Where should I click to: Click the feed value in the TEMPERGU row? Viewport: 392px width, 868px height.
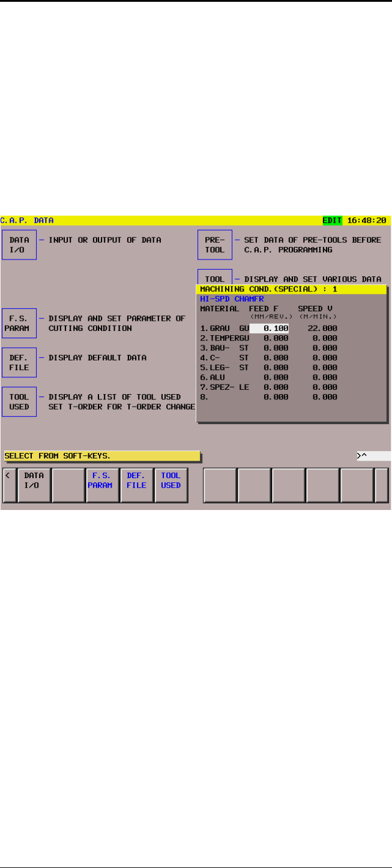pyautogui.click(x=276, y=338)
